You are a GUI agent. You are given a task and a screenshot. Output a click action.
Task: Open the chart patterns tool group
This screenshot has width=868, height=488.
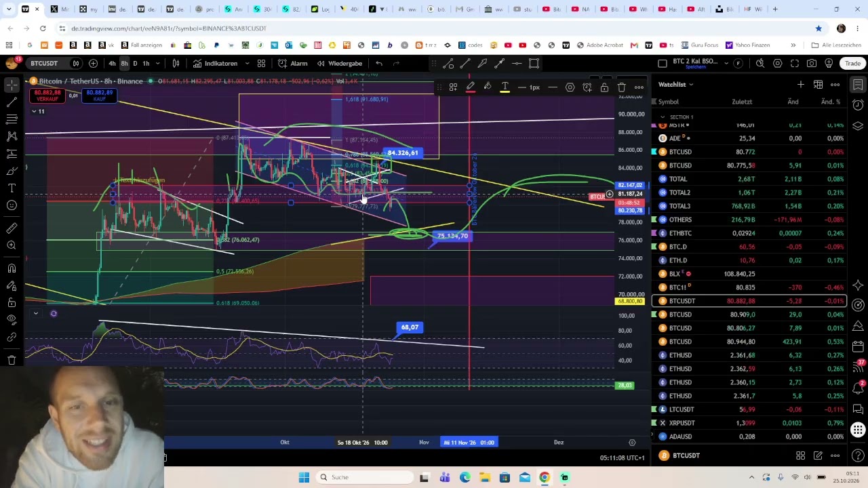click(12, 136)
